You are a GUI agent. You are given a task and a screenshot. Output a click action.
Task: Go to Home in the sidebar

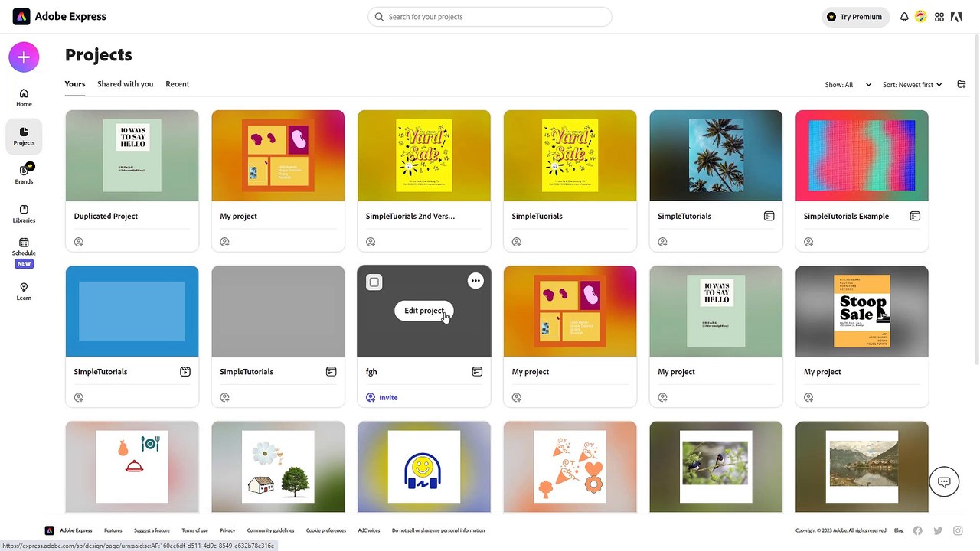pos(24,97)
